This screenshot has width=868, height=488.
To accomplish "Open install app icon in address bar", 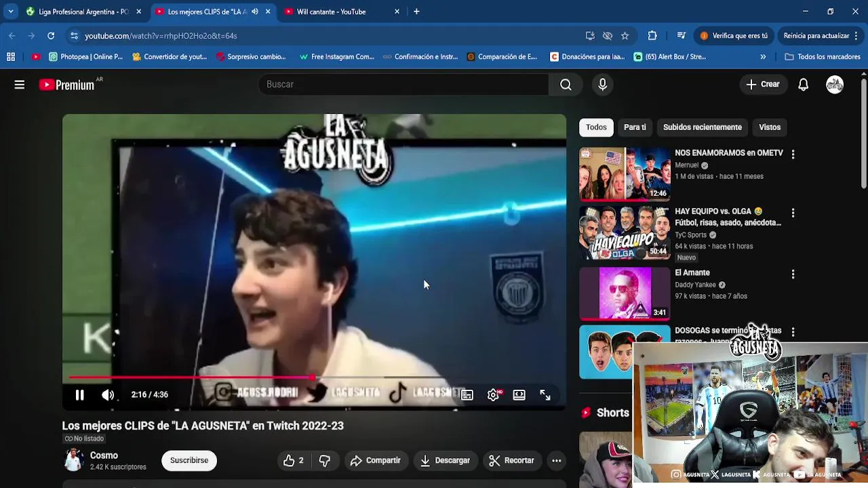I will point(590,35).
